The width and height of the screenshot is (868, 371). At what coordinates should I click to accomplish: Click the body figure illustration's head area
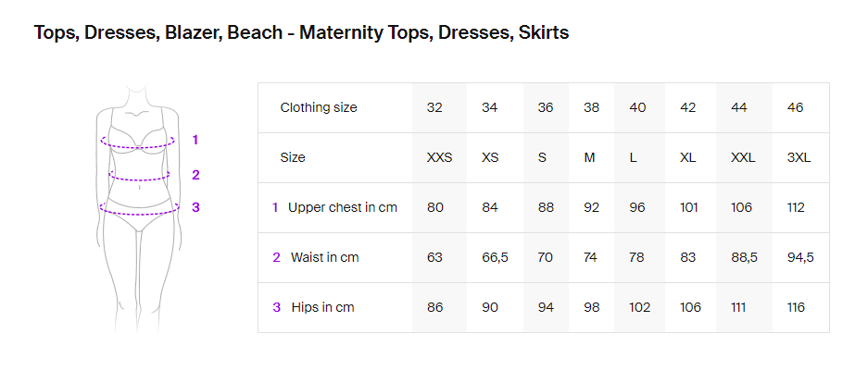tap(137, 94)
